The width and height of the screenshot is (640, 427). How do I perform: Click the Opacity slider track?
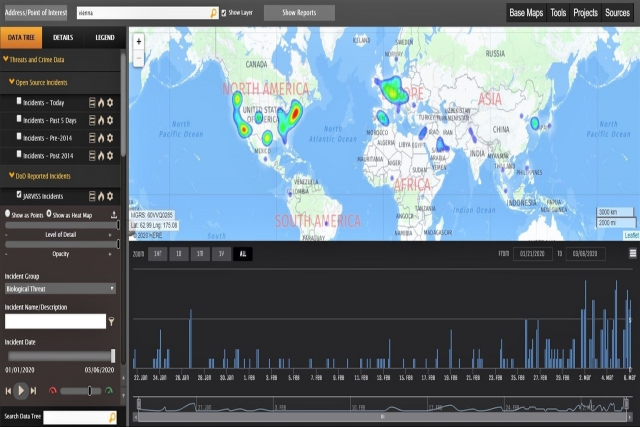click(x=62, y=244)
